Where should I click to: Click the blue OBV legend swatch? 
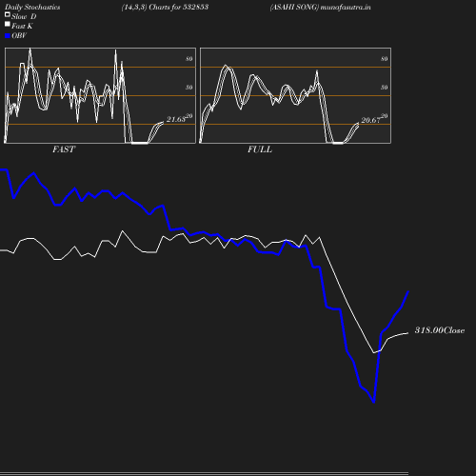click(x=8, y=36)
